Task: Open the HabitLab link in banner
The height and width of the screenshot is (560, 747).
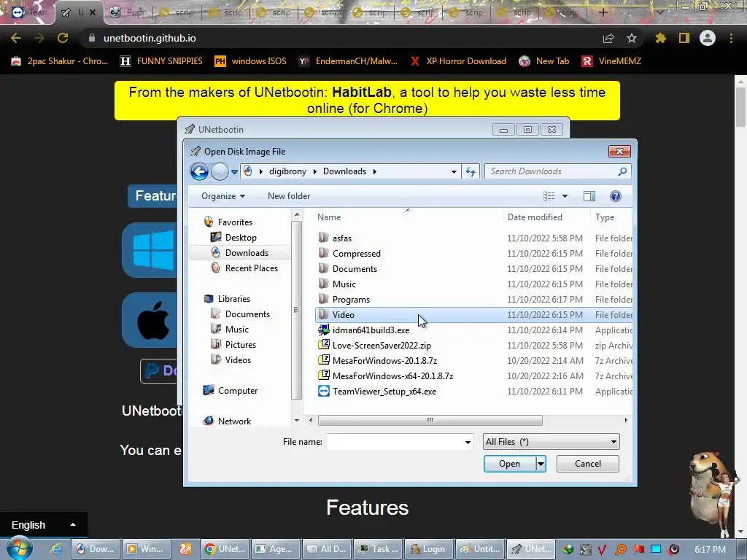Action: pyautogui.click(x=362, y=92)
